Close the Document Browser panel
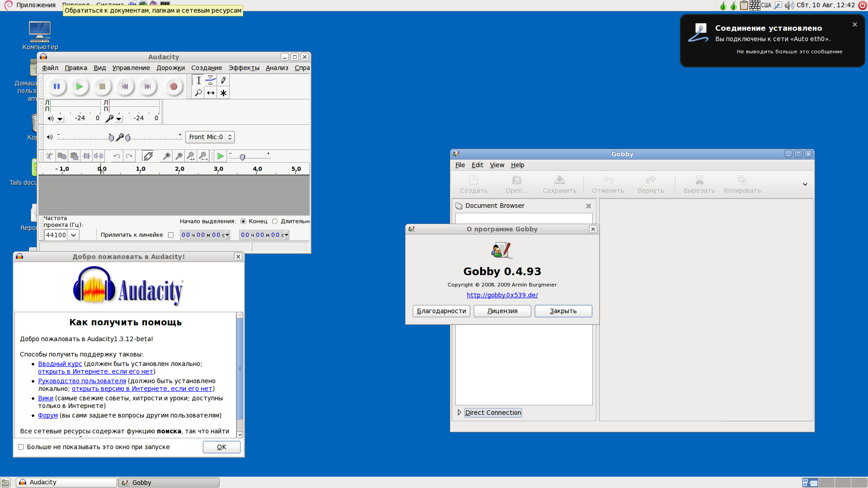The width and height of the screenshot is (868, 488). coord(589,206)
